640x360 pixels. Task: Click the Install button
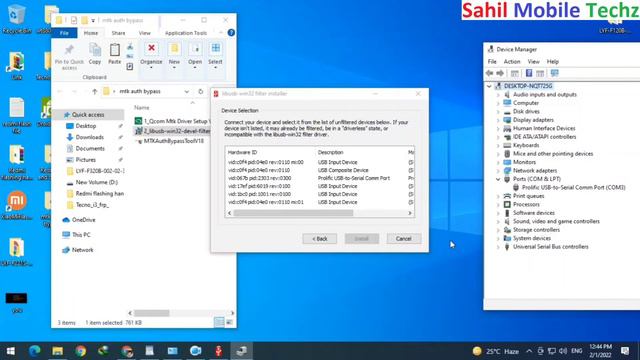362,239
